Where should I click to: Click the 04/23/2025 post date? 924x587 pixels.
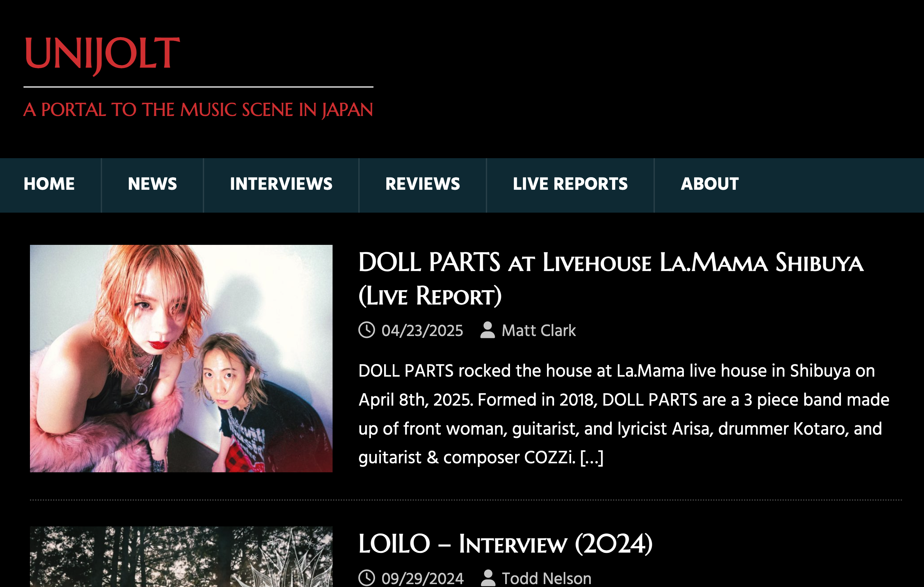[x=422, y=331]
